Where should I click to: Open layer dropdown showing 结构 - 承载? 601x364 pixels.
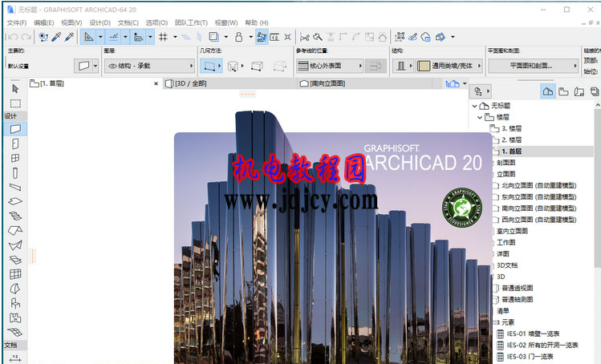(x=149, y=66)
